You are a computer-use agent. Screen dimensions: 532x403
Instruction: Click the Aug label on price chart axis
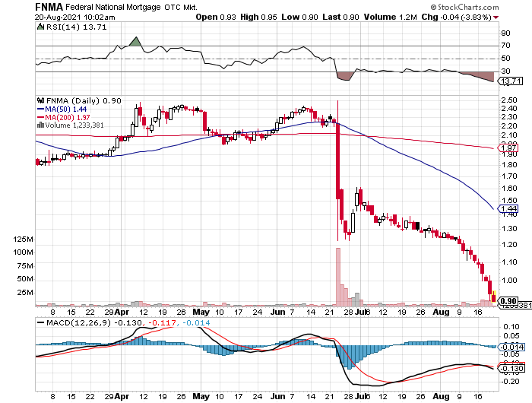pos(441,312)
